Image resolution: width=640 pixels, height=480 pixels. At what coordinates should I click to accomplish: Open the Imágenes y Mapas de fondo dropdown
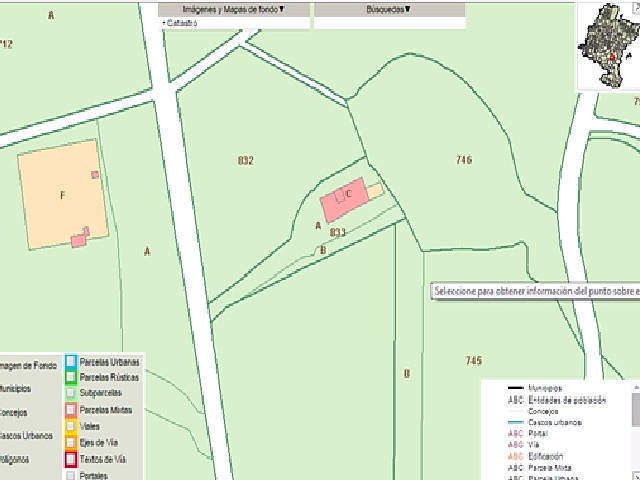(x=234, y=8)
